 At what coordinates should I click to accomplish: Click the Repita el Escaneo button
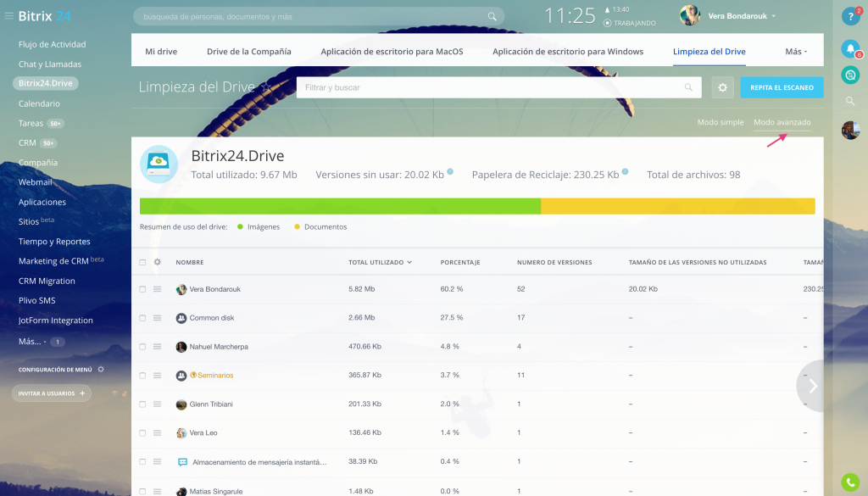pyautogui.click(x=782, y=87)
